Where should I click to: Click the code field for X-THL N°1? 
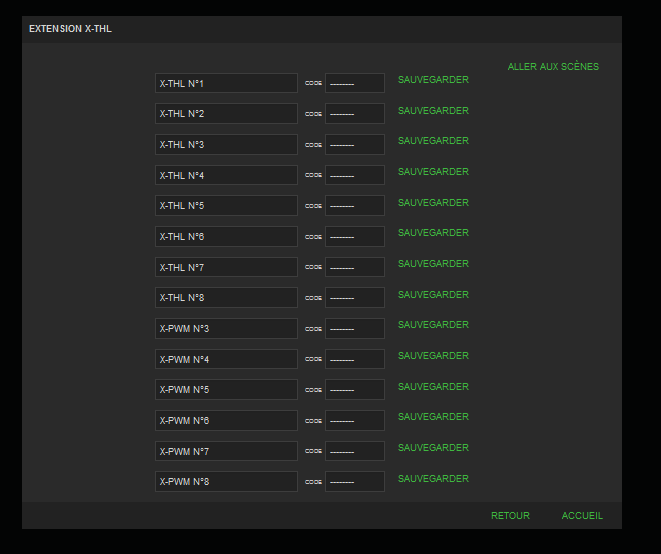tap(355, 83)
